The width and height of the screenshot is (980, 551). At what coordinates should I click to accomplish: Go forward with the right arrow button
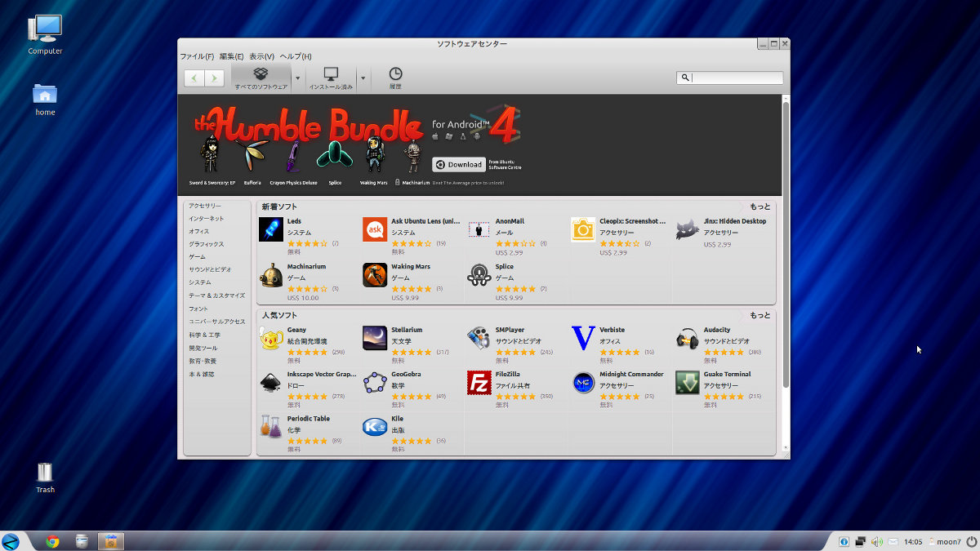214,78
